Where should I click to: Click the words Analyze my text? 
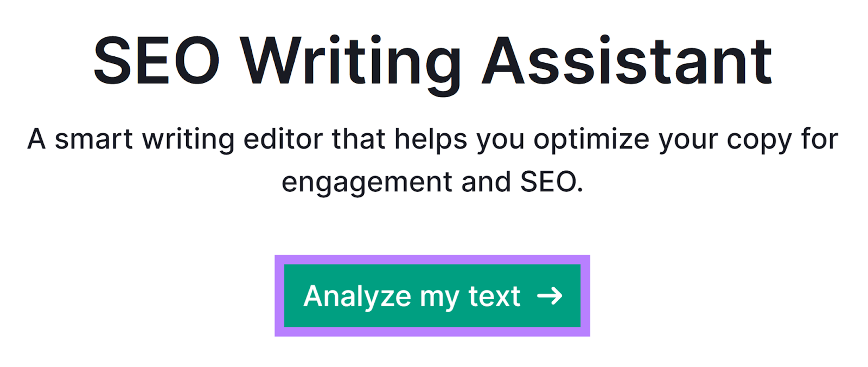(412, 296)
